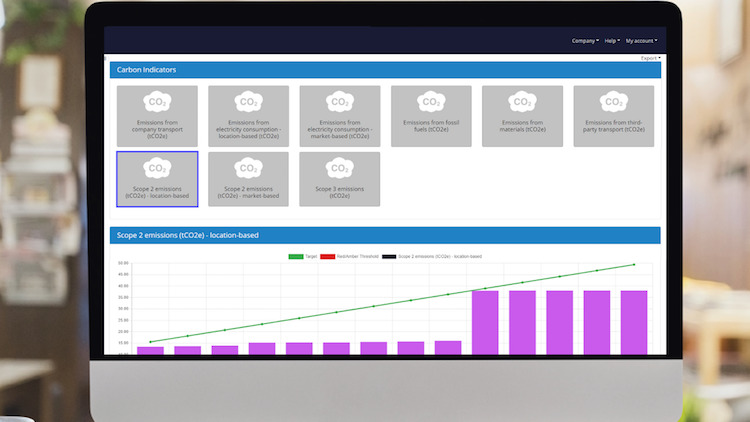Open Emissions from electricity consumption market-based tile

point(340,113)
